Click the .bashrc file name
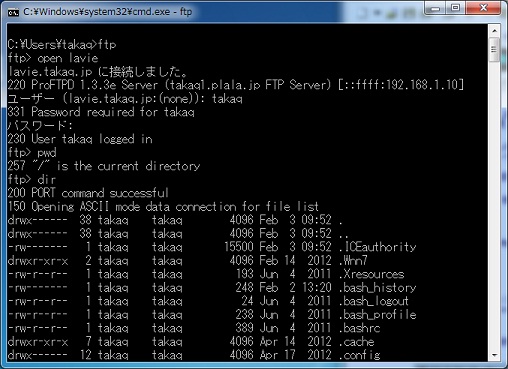 click(x=359, y=328)
